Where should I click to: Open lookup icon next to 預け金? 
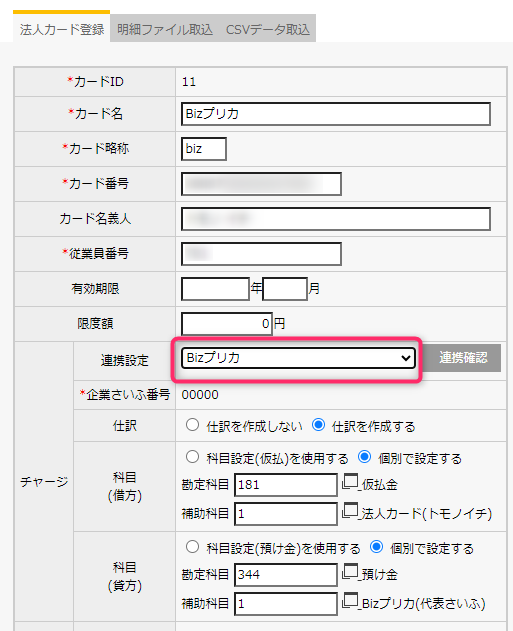click(x=350, y=572)
